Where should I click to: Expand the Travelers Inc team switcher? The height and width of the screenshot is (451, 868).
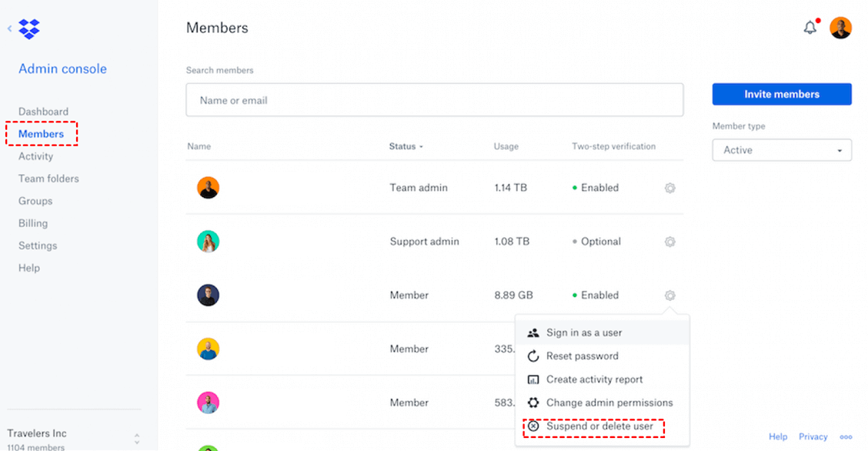pos(137,439)
